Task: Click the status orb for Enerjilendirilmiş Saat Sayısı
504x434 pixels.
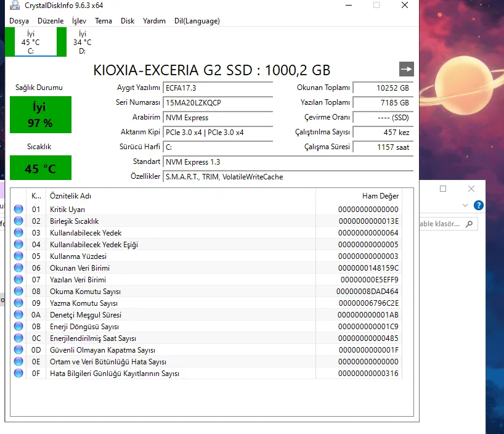Action: [x=18, y=338]
